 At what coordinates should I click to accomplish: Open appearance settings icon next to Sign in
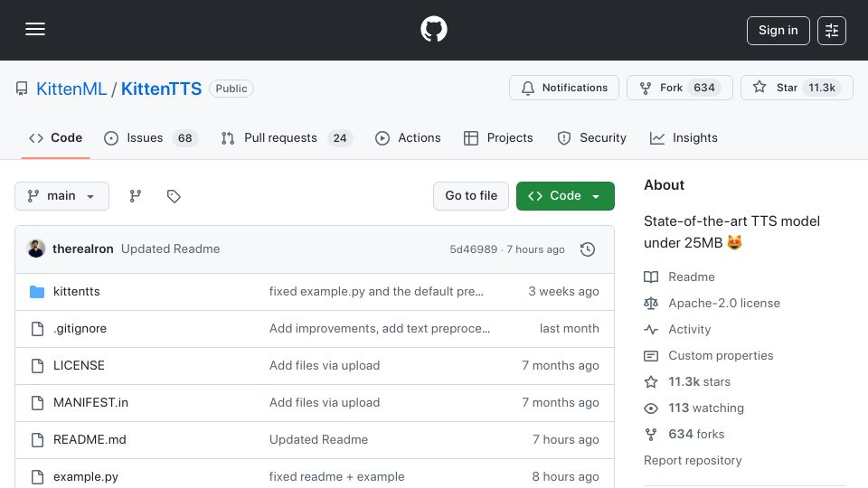point(832,31)
